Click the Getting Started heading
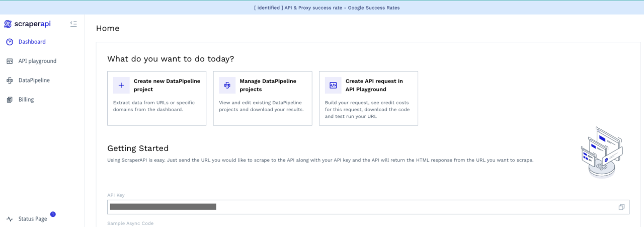 point(138,148)
